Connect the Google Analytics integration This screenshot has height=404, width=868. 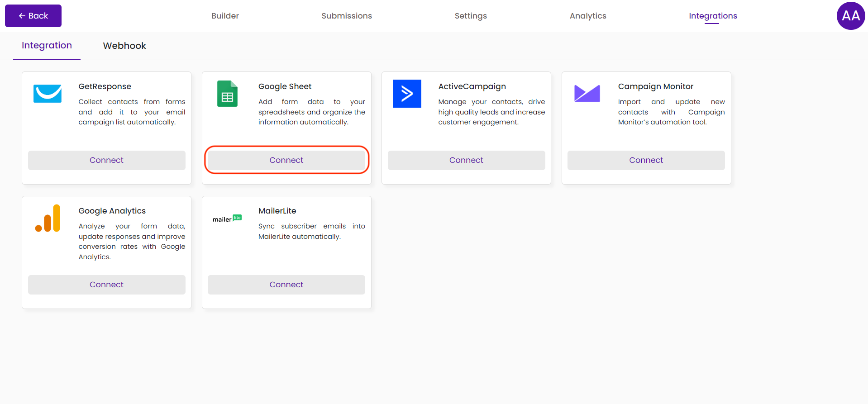tap(106, 285)
